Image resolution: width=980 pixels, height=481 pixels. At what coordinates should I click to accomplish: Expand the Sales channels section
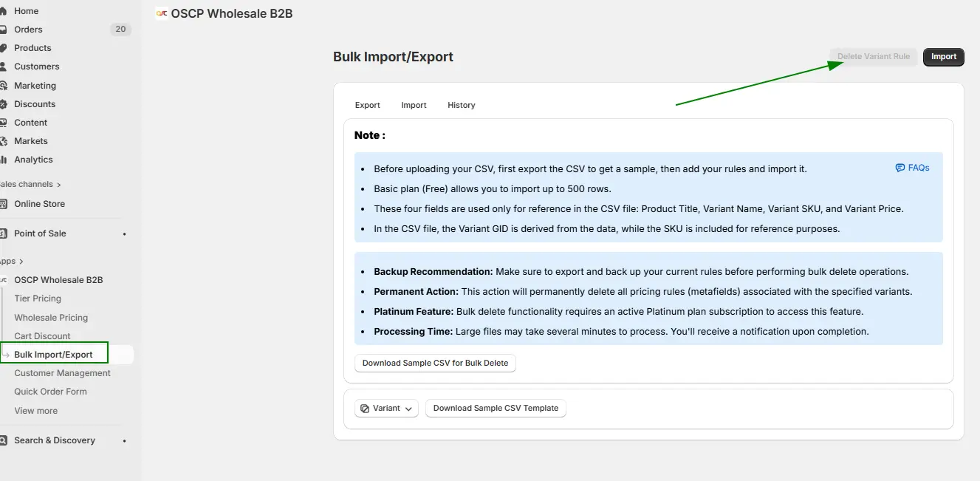click(59, 185)
